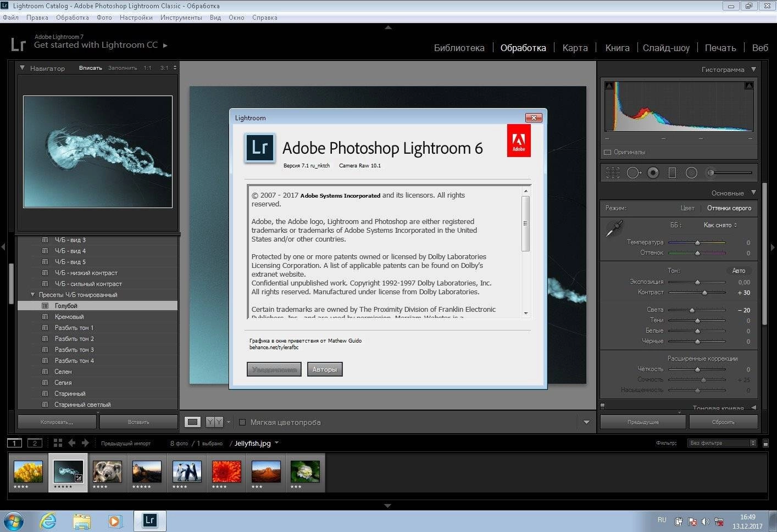Open the toolbar options dropdown arrow
This screenshot has width=777, height=532.
[586, 422]
